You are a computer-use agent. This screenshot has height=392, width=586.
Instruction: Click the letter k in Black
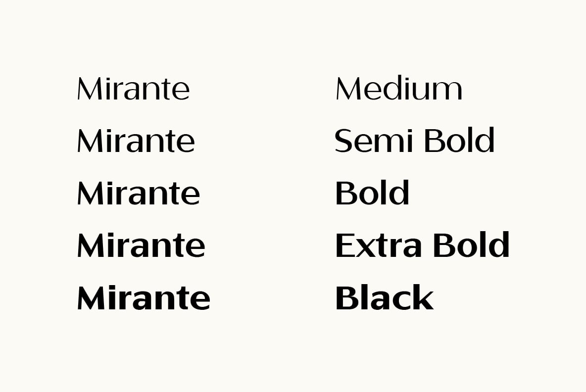[424, 297]
